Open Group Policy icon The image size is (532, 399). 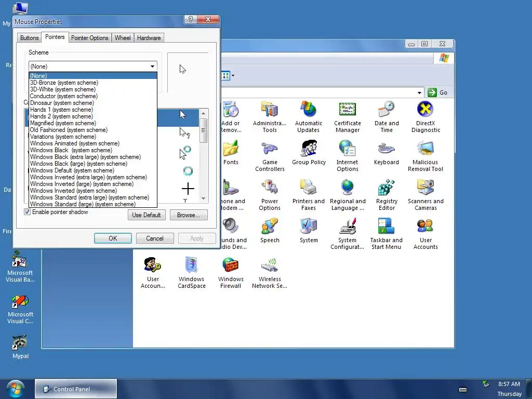309,152
